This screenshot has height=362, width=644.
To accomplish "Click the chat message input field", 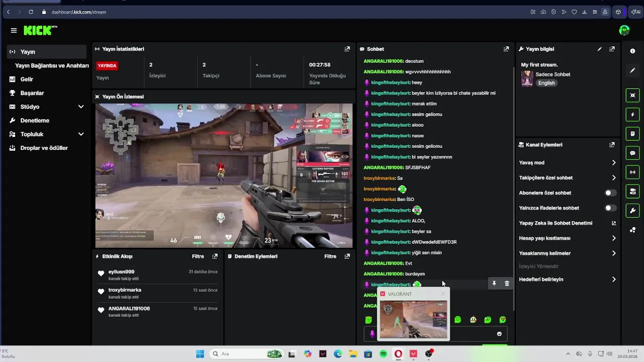I will click(435, 334).
